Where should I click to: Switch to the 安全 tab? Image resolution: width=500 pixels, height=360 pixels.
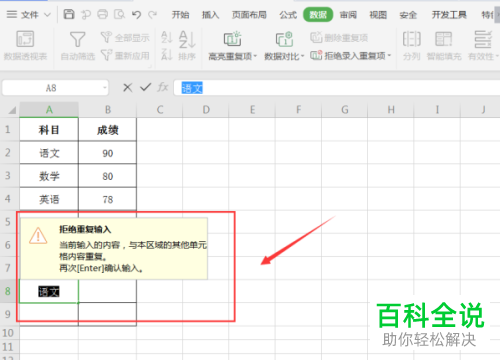click(x=408, y=15)
